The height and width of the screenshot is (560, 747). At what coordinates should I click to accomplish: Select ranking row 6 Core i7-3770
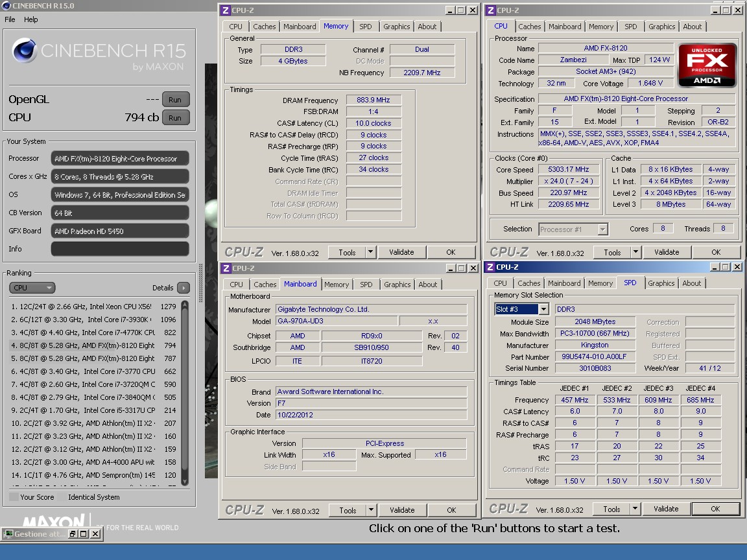click(93, 371)
